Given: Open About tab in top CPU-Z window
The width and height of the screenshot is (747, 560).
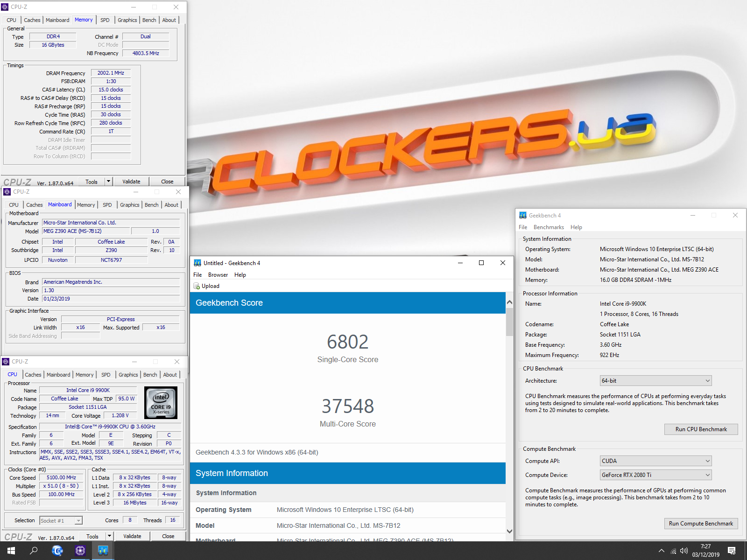Looking at the screenshot, I should 169,20.
